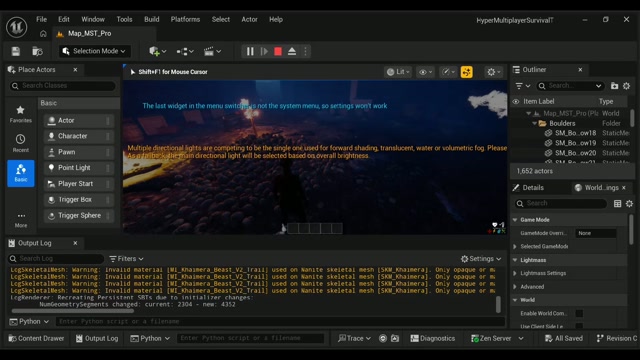Open the cinematics clapperboard dropdown

(x=212, y=51)
